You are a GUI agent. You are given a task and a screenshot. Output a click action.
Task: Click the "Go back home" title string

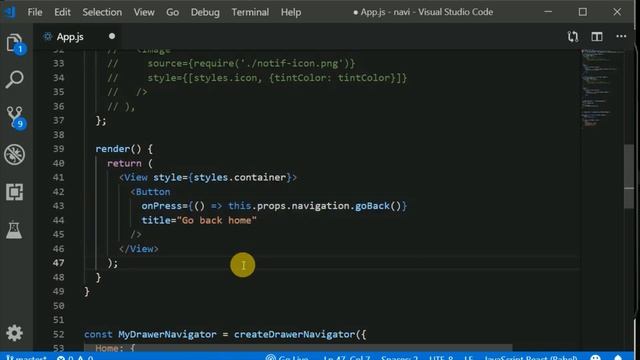(x=217, y=220)
